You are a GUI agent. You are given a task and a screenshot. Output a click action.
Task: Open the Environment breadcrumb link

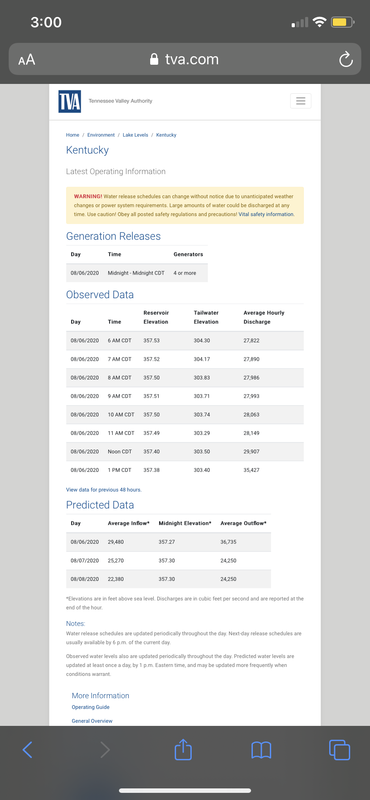(101, 135)
